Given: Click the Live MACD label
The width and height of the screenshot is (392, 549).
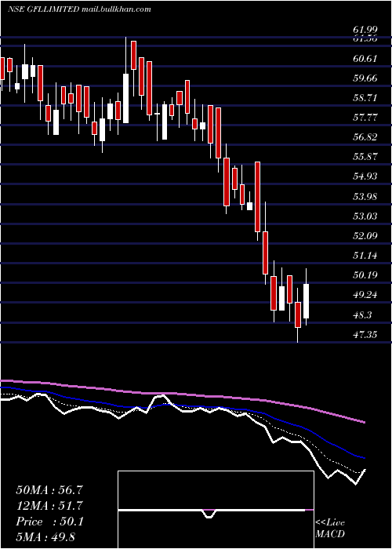Looking at the screenshot, I should tap(330, 528).
